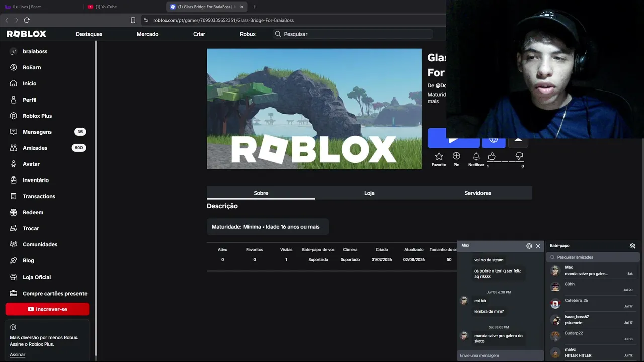Open the Transactions list icon

(x=14, y=196)
